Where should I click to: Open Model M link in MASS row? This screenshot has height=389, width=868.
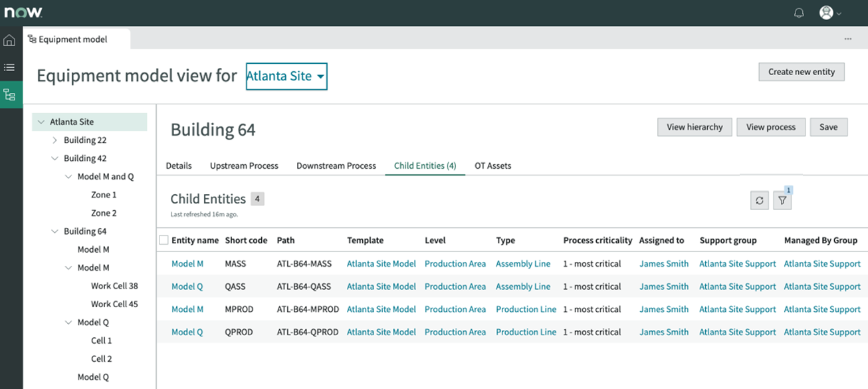(187, 264)
